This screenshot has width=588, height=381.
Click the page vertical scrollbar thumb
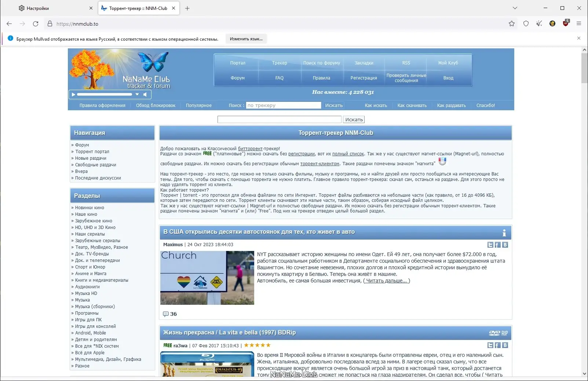pos(584,68)
